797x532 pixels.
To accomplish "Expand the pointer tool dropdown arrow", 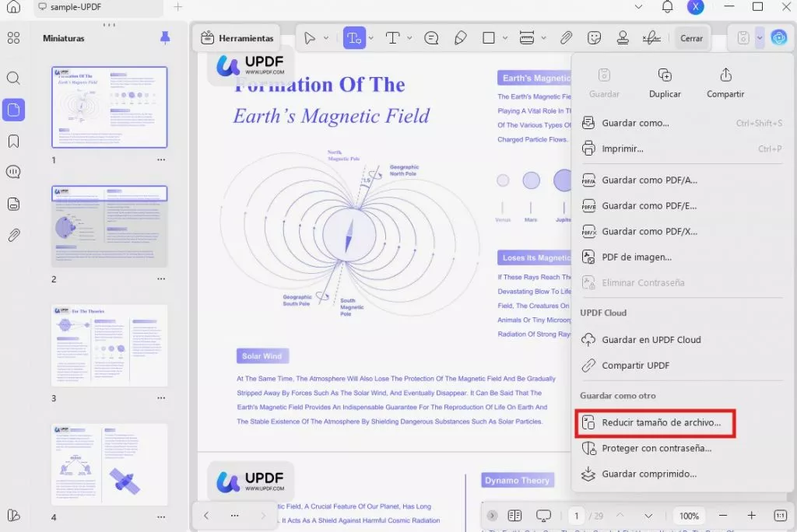I will click(326, 38).
